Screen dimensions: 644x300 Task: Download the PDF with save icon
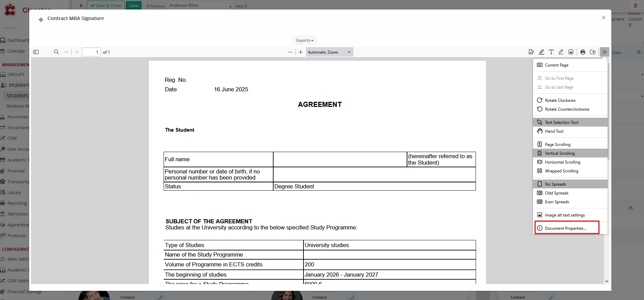pyautogui.click(x=593, y=52)
